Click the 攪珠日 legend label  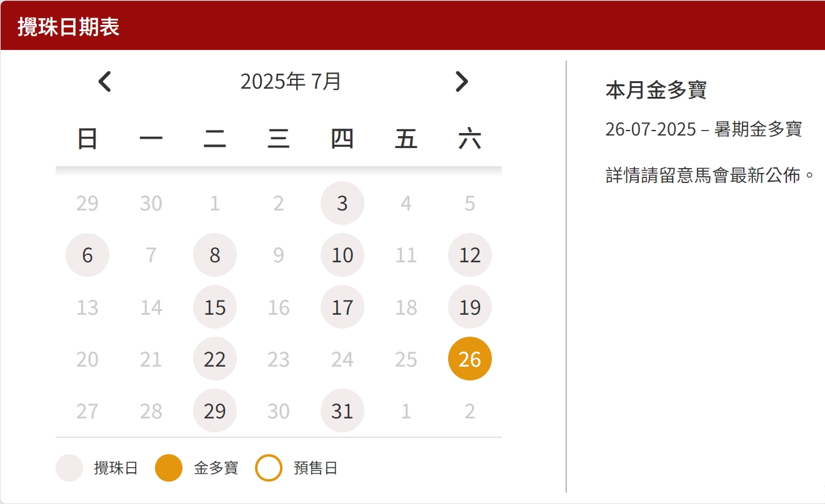coord(116,468)
